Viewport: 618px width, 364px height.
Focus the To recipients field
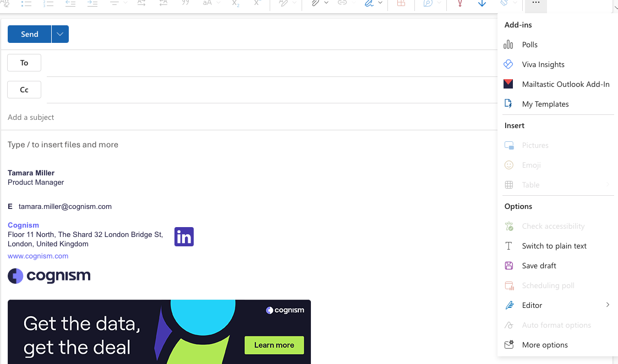pyautogui.click(x=272, y=63)
